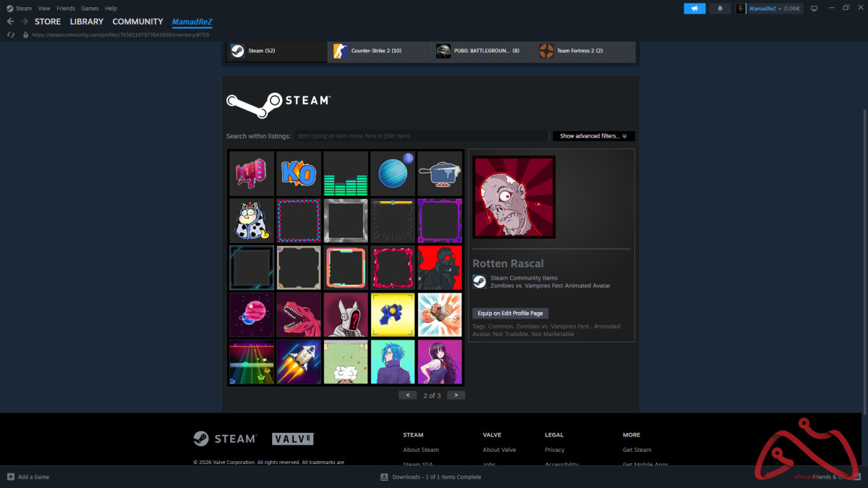
Task: Expand the Show advanced filters dropdown
Action: coord(594,136)
